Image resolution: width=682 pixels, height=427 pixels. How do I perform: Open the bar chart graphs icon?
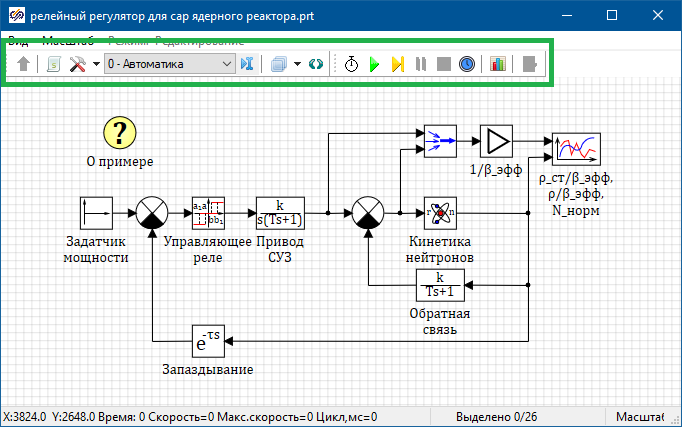click(498, 64)
